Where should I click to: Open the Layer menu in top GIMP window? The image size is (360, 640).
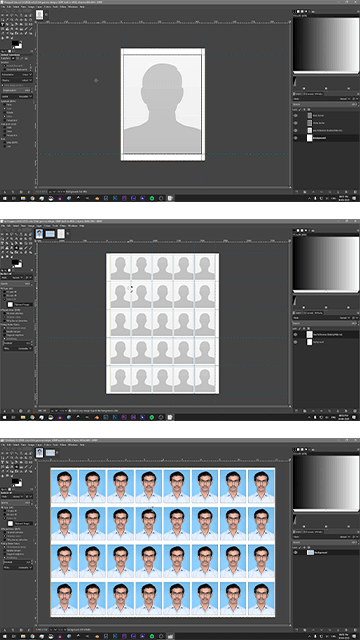pyautogui.click(x=39, y=7)
